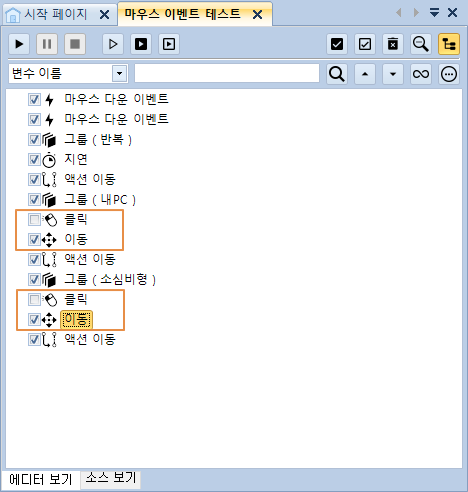Click the zoom-out magnifier icon

(421, 44)
